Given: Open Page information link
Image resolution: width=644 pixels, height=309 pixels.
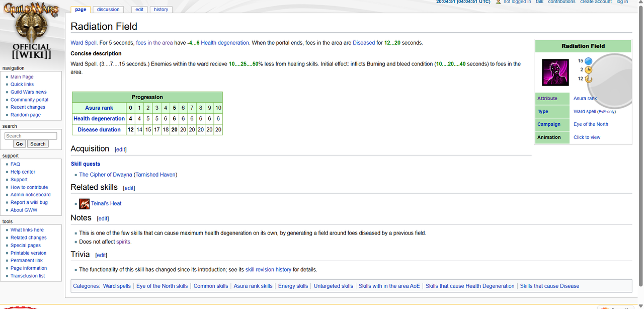Looking at the screenshot, I should point(29,268).
